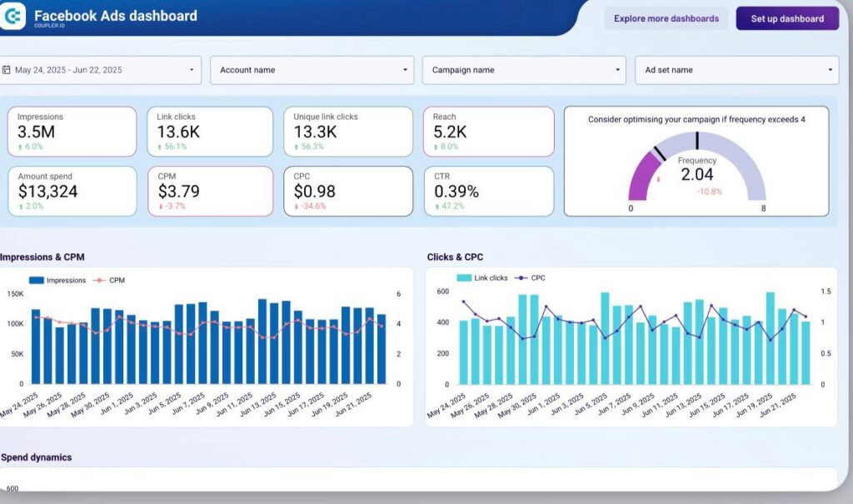This screenshot has width=853, height=504.
Task: Click the Link clicks legend swatch
Action: [x=464, y=277]
